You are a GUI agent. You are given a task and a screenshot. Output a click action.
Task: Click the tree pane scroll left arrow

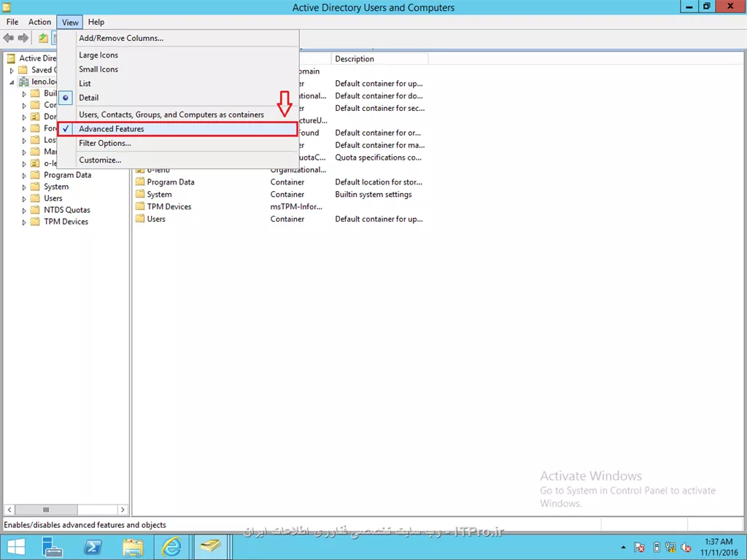9,510
